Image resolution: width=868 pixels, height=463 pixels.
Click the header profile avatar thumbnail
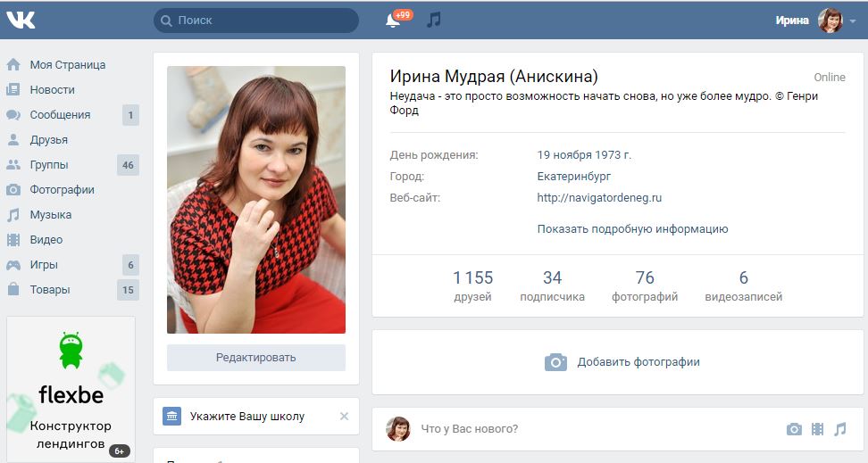point(830,21)
